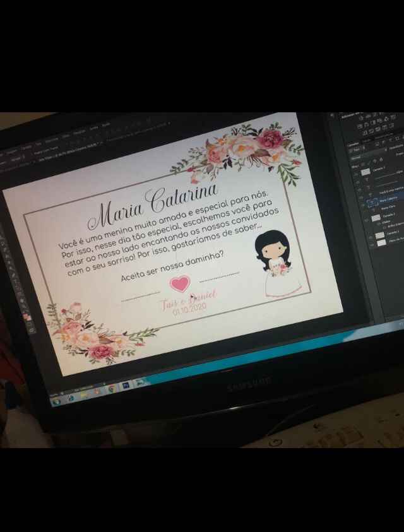
Task: Click the top Camada 1 layer thumbnail
Action: coord(365,172)
